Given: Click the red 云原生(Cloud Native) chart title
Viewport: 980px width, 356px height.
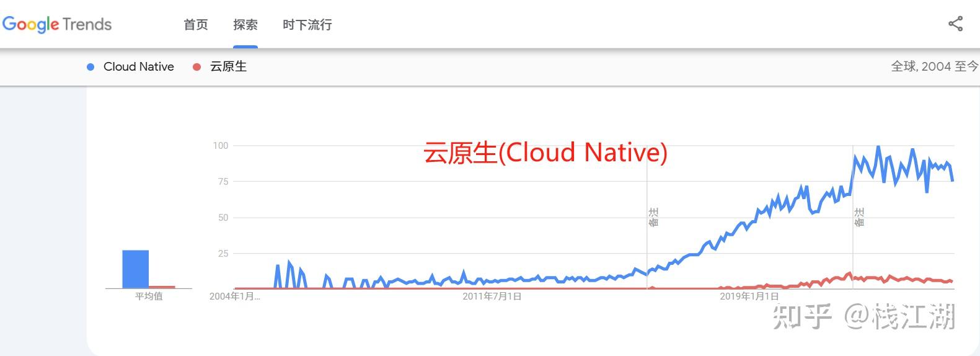Looking at the screenshot, I should coord(545,153).
